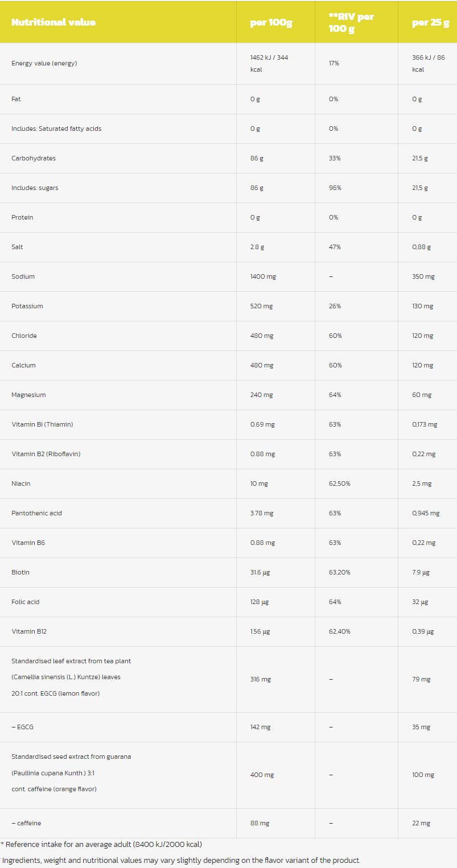Select the "**RIV per 100 g" header
Viewport: 457px width, 868px height.
tap(351, 22)
